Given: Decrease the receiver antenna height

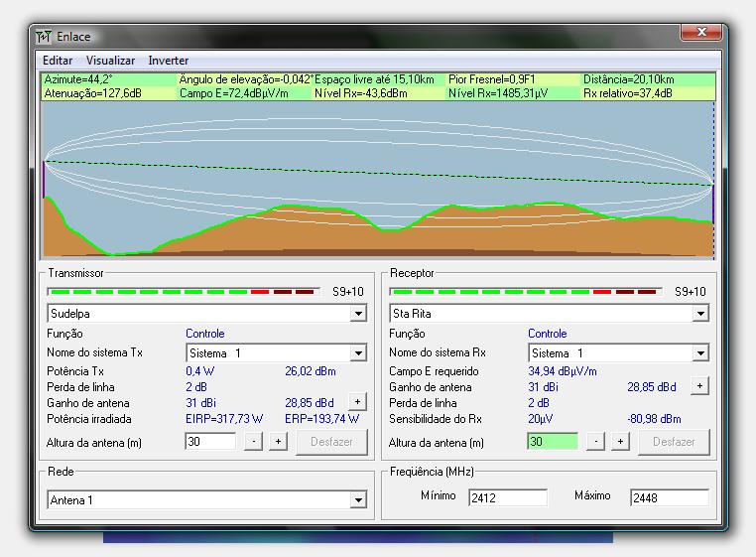Looking at the screenshot, I should click(x=596, y=442).
